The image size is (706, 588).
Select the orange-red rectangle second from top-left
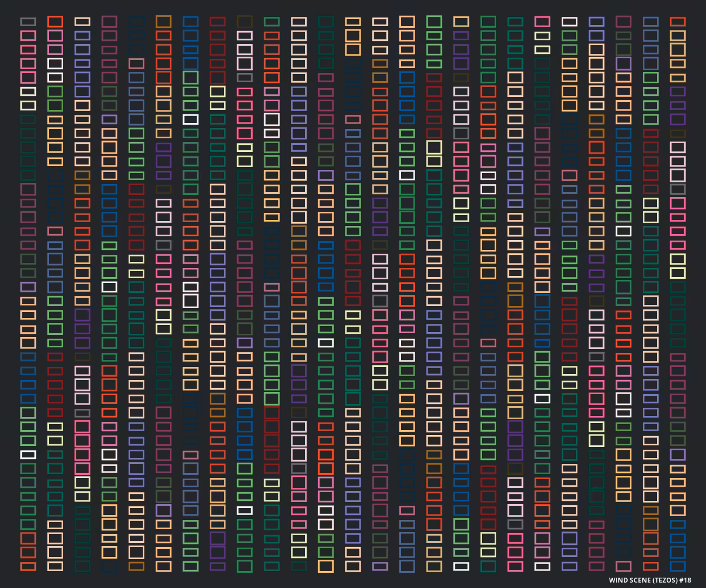pos(55,22)
